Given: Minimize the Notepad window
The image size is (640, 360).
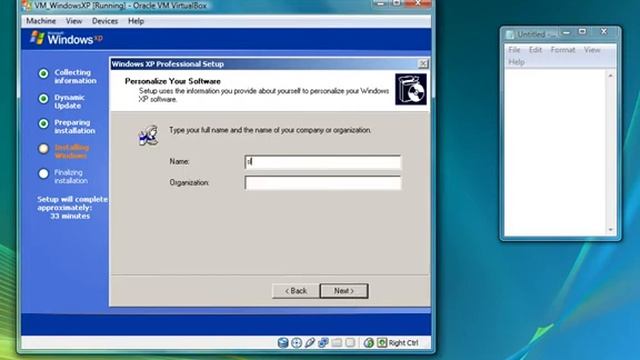Looking at the screenshot, I should click(x=566, y=33).
